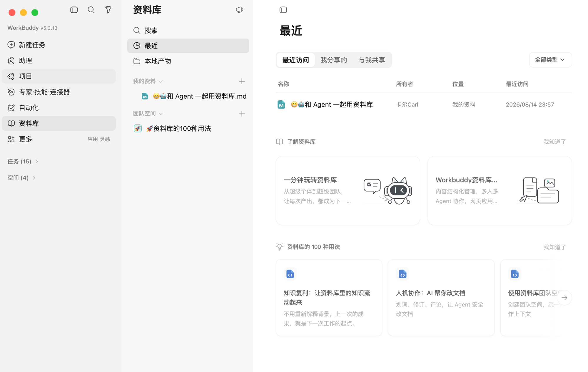Image resolution: width=588 pixels, height=372 pixels.
Task: Collapse the 我的资料 section
Action: pyautogui.click(x=148, y=81)
